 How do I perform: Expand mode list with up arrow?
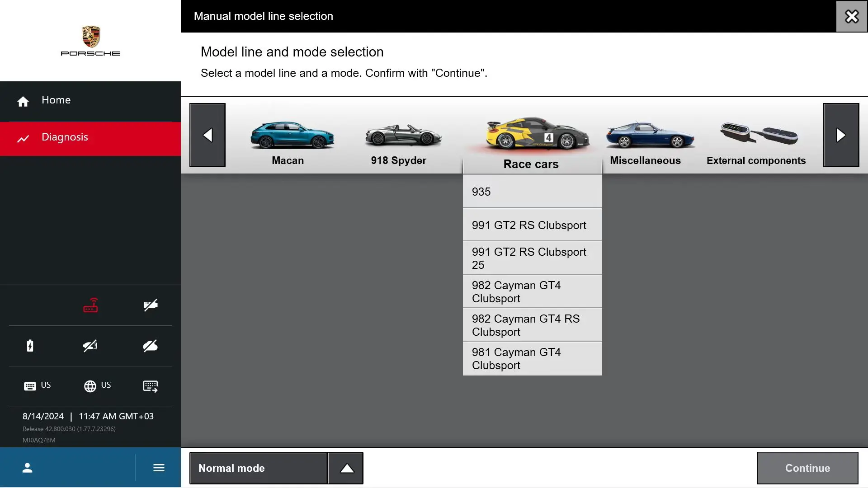coord(346,468)
